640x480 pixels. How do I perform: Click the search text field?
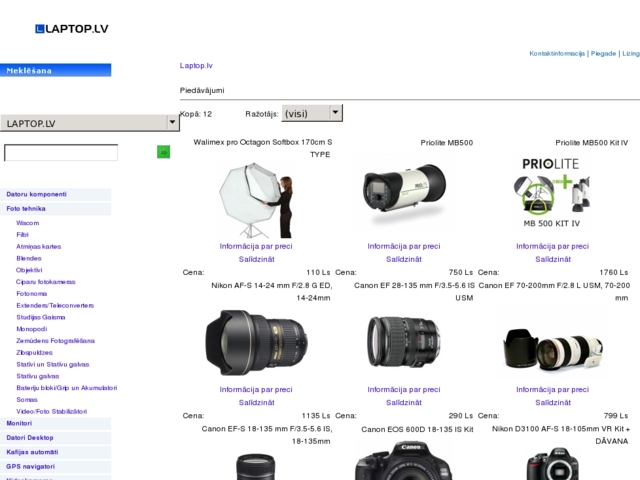pyautogui.click(x=61, y=153)
